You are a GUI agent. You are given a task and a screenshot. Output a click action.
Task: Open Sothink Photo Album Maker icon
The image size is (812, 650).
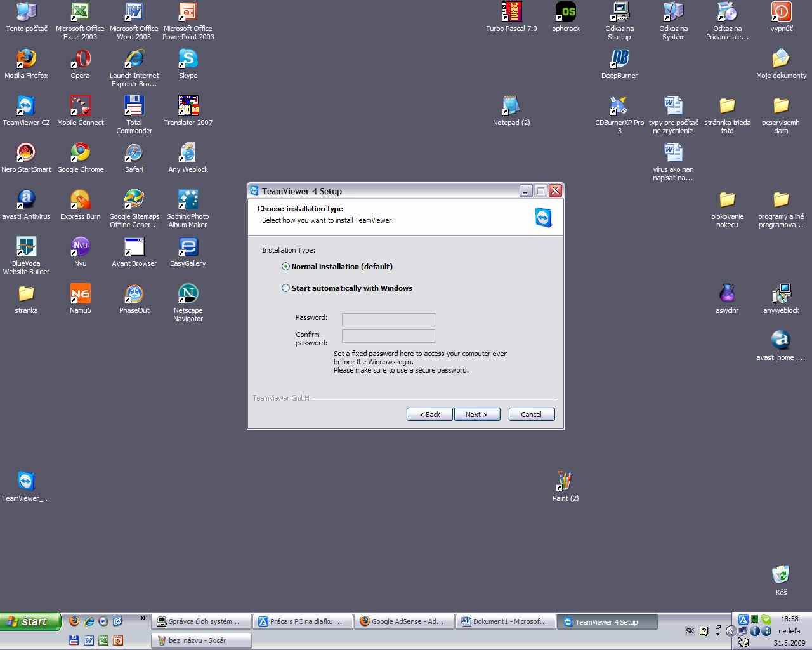[x=188, y=200]
